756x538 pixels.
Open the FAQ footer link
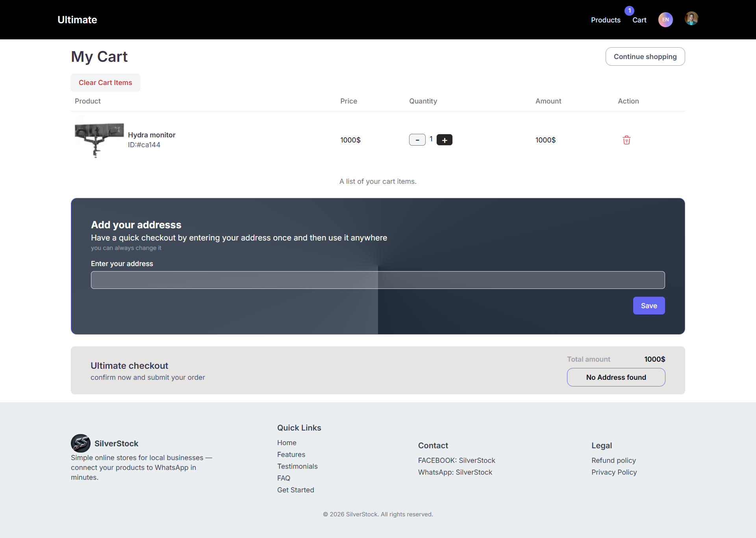coord(283,478)
